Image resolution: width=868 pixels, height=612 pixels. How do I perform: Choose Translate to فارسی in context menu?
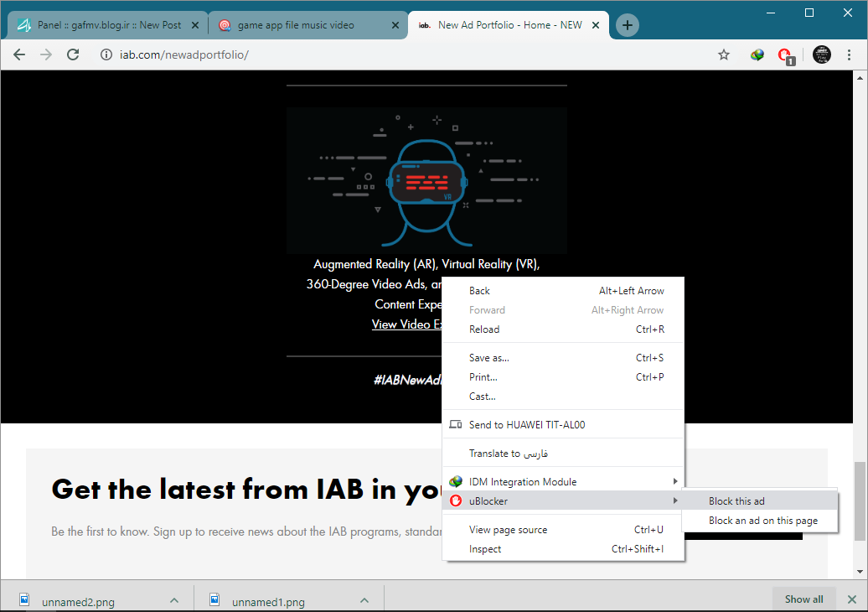(x=564, y=453)
